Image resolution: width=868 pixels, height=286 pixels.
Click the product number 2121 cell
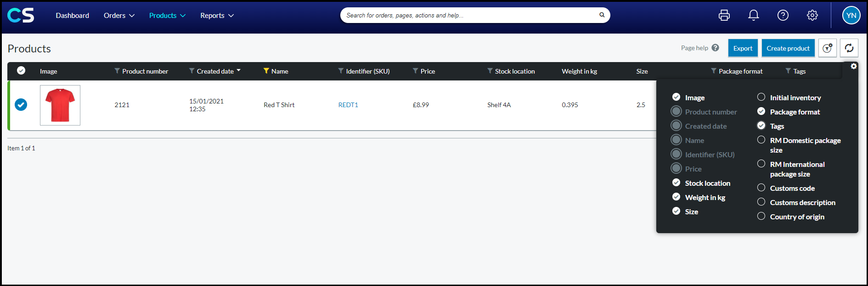[x=122, y=105]
